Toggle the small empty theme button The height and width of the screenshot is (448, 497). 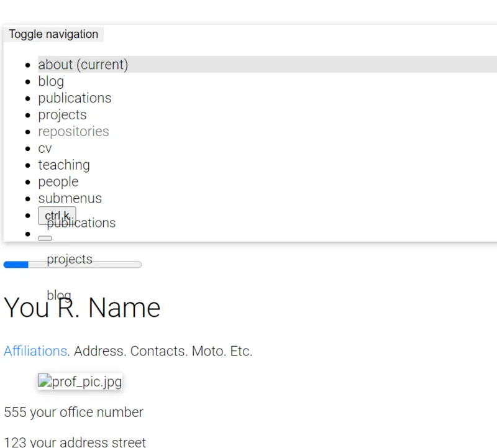(x=45, y=238)
